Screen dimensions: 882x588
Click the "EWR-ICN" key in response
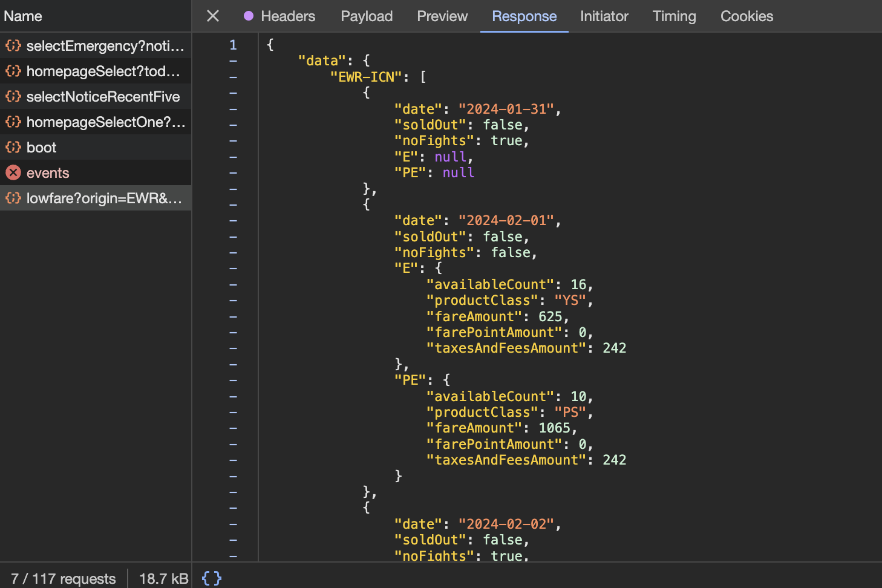367,77
